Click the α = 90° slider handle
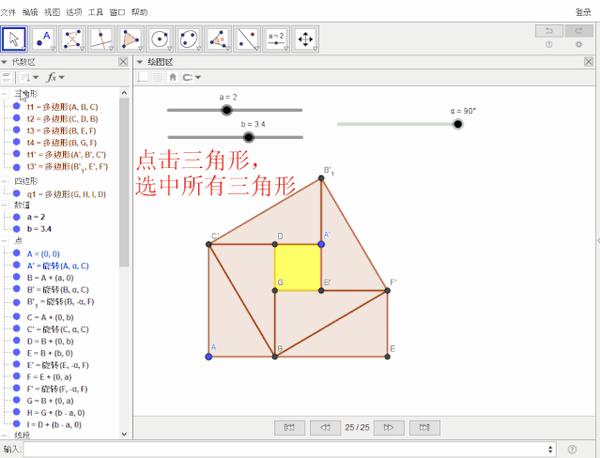The height and width of the screenshot is (458, 600). click(x=458, y=124)
